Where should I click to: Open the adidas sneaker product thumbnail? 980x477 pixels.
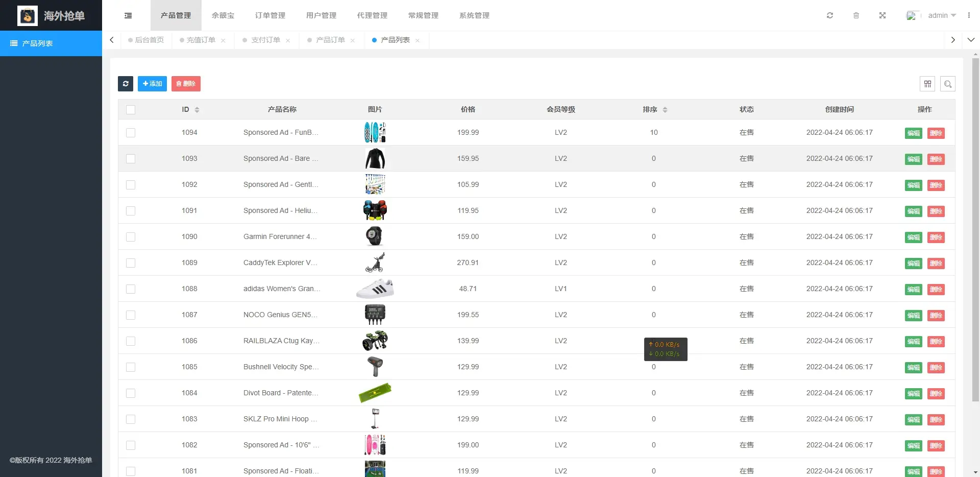(x=375, y=289)
